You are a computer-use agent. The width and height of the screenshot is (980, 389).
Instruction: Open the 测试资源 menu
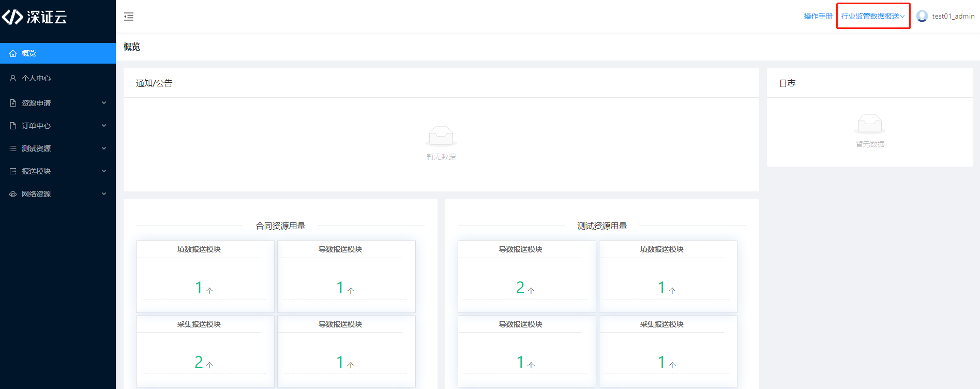click(58, 148)
